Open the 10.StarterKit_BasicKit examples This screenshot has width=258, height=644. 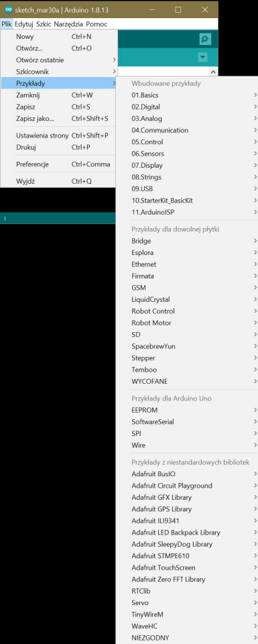click(187, 201)
